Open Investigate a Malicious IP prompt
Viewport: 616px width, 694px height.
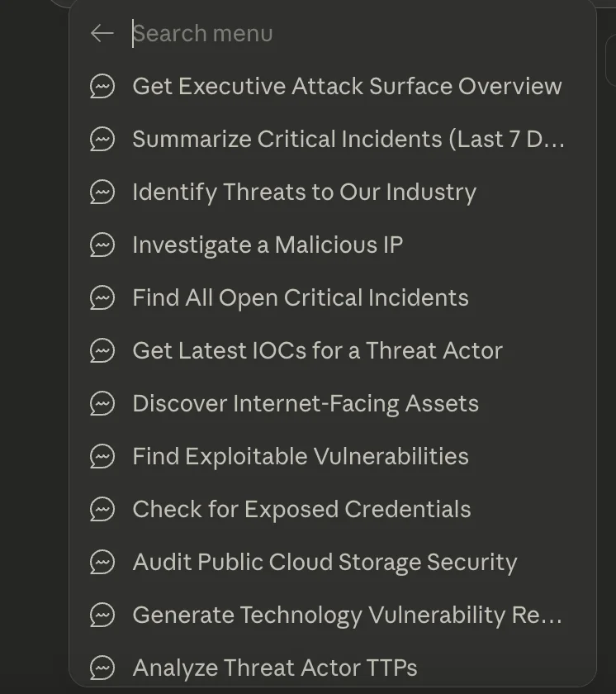[268, 245]
